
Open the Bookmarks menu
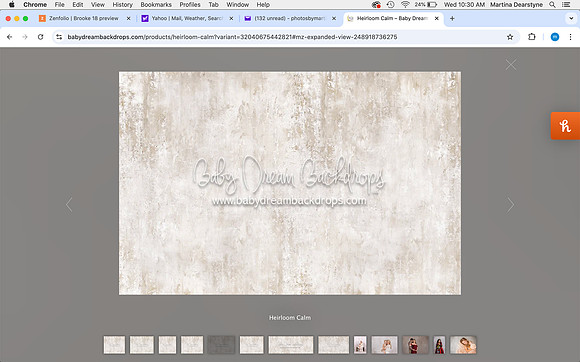pyautogui.click(x=156, y=4)
